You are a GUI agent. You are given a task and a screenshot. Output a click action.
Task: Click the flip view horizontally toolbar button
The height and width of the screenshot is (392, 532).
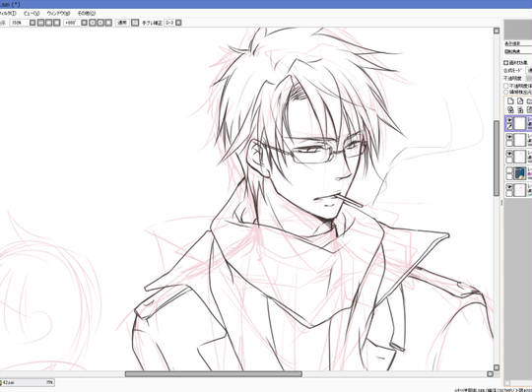[135, 23]
